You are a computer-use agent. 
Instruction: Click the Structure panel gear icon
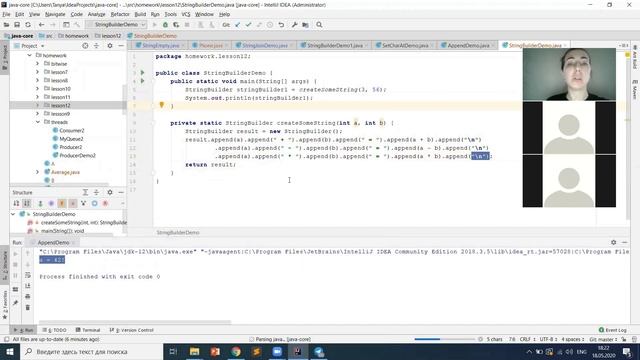click(110, 192)
